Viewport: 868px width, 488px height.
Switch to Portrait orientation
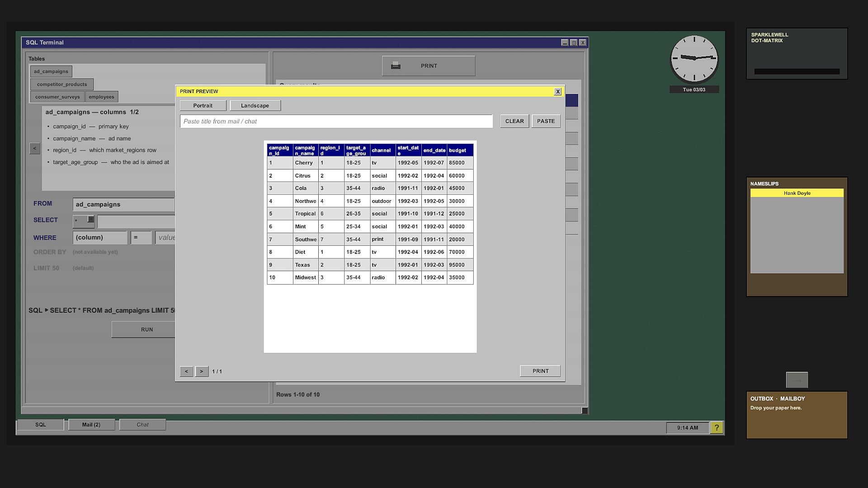[x=203, y=105]
